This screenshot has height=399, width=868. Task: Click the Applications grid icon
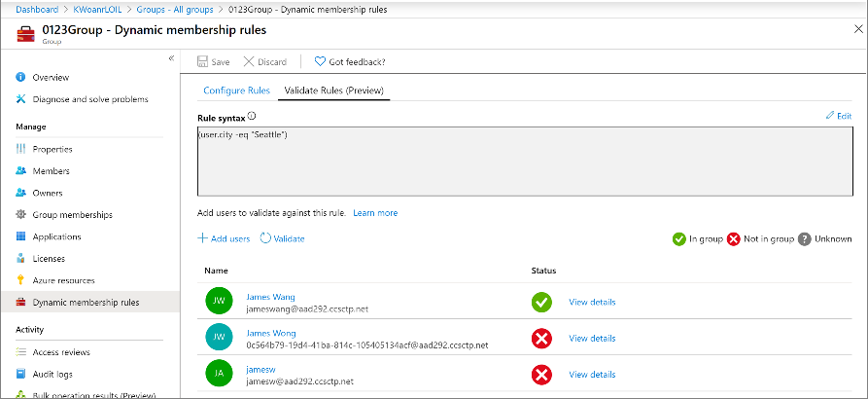[x=21, y=236]
